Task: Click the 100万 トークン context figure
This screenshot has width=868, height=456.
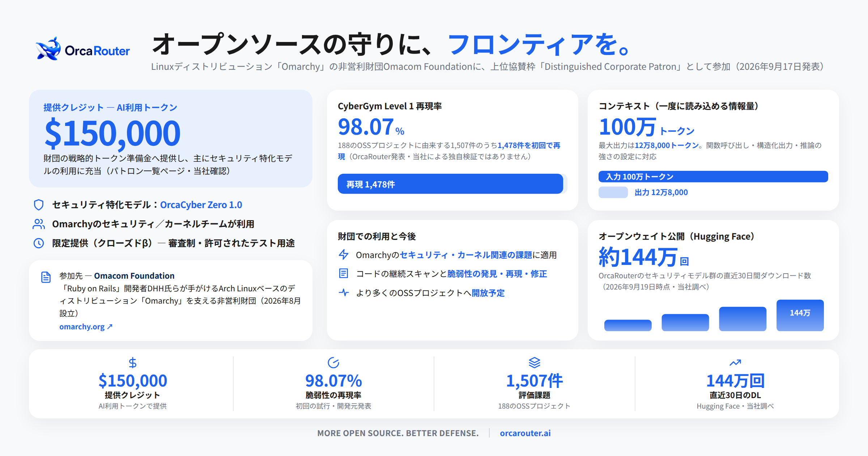Action: (647, 127)
